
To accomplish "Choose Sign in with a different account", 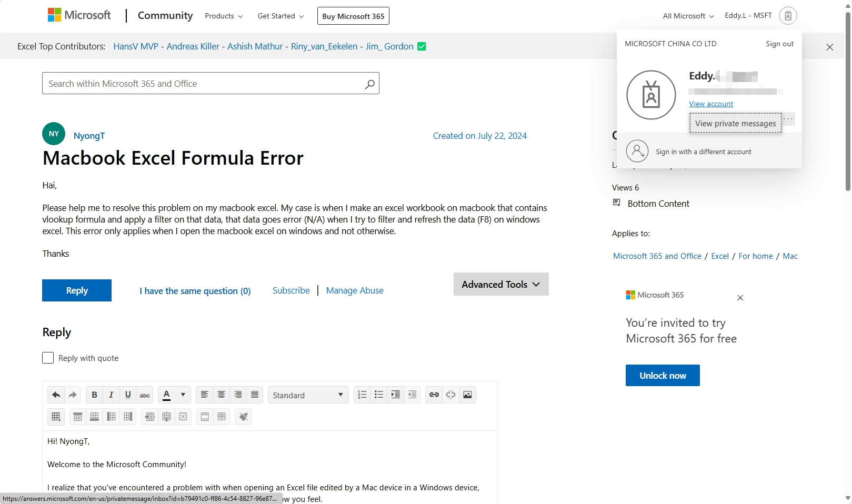I will point(709,152).
